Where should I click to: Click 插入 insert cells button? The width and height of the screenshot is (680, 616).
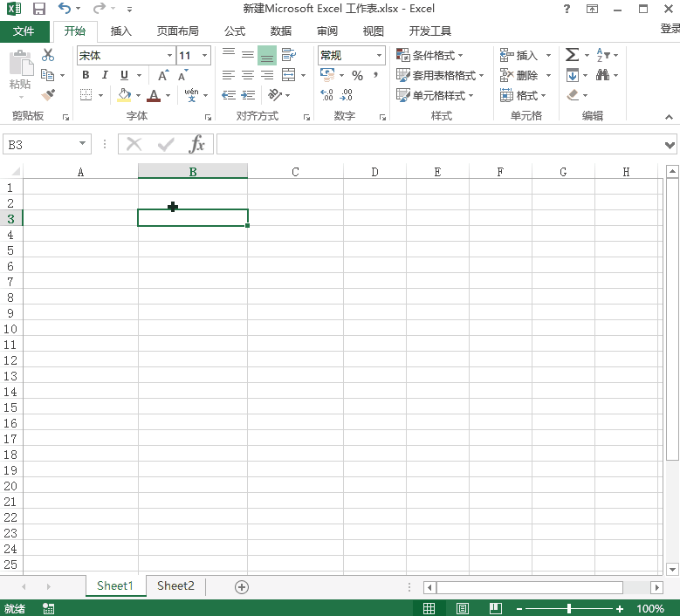(519, 55)
